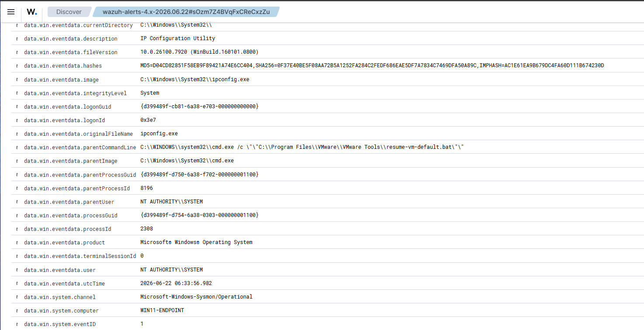Open the hamburger navigation menu
This screenshot has height=330, width=644.
click(11, 12)
